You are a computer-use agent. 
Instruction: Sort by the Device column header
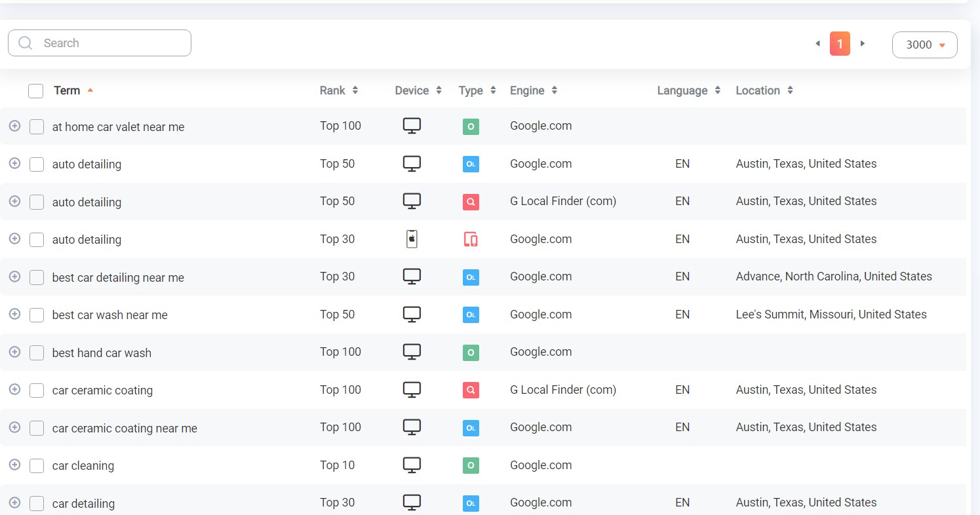tap(418, 90)
